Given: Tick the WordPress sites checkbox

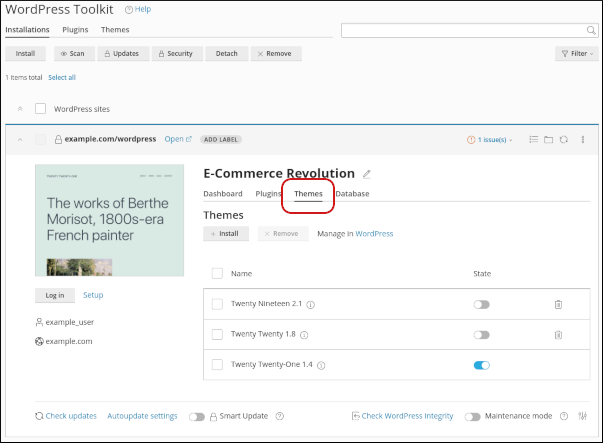Looking at the screenshot, I should [x=40, y=109].
